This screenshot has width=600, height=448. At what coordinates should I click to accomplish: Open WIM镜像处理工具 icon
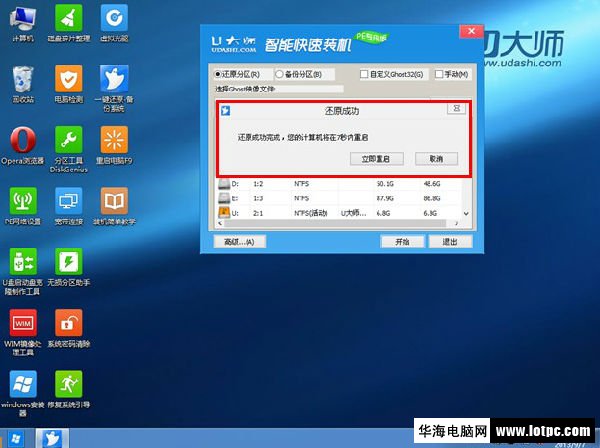coord(23,333)
